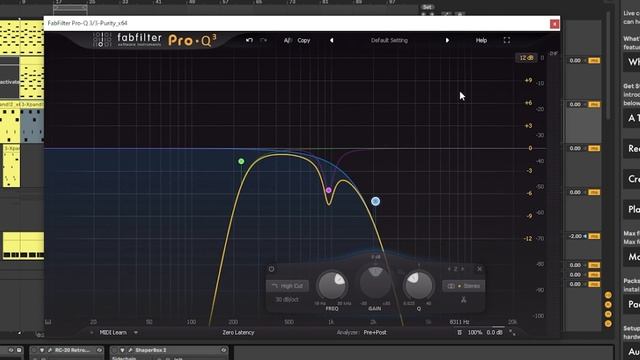Click the redo arrow in Pro-Q 3

263,40
